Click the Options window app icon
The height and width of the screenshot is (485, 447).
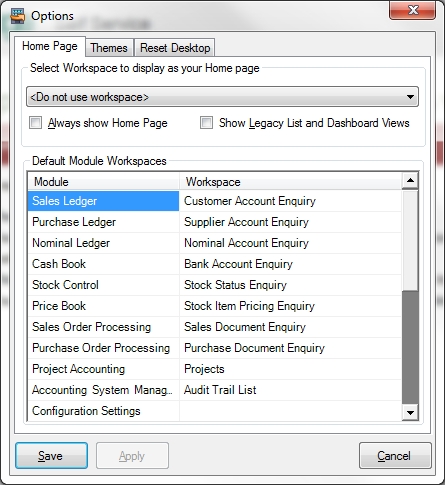tap(17, 16)
